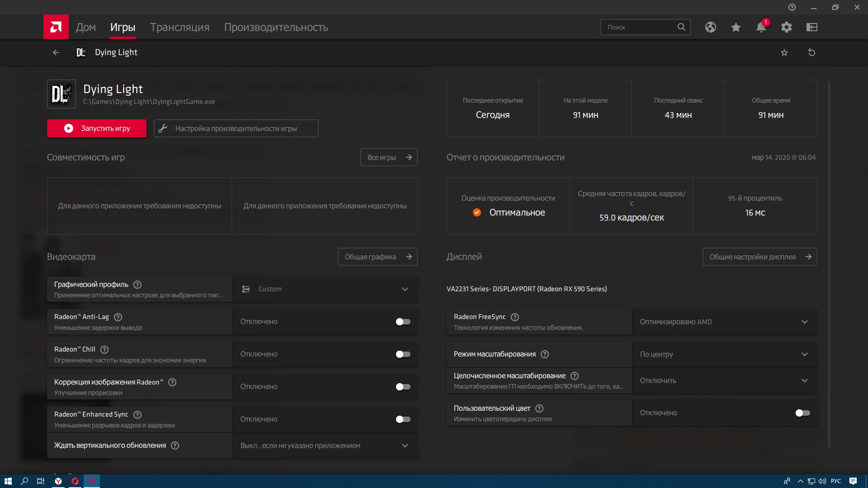Enable Пользовательский цвет toggle

(x=802, y=413)
